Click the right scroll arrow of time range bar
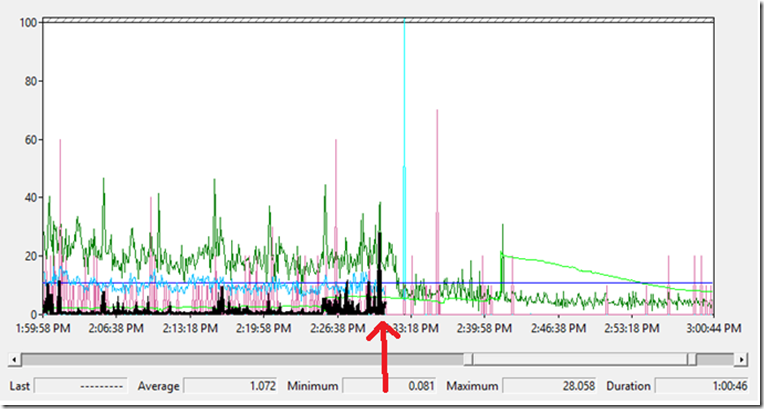 (742, 360)
